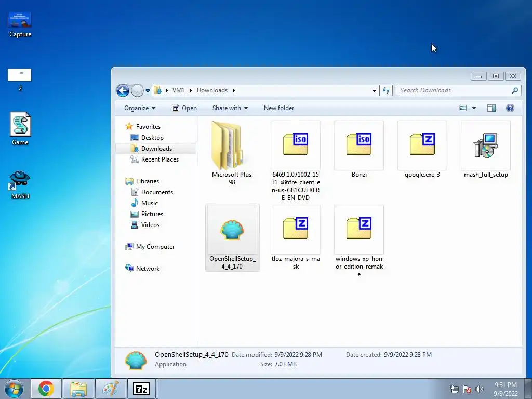Click Downloads in the breadcrumb

pos(212,90)
